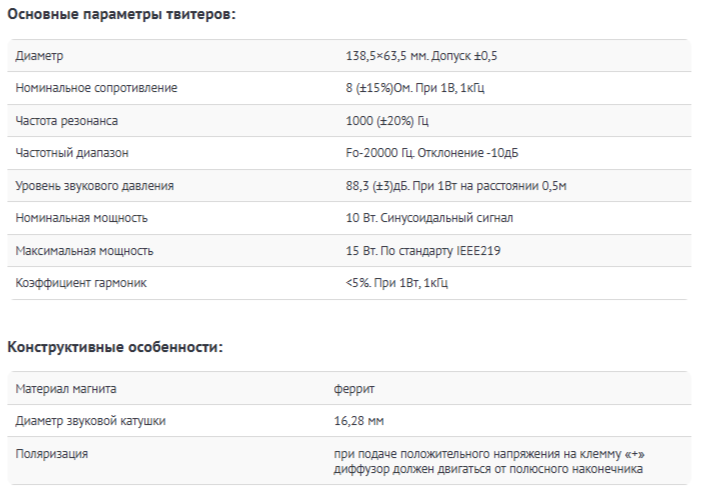This screenshot has width=713, height=492.
Task: Click the value '138,5×63,5 мм. Допуск ±0,5'
Action: pos(422,56)
